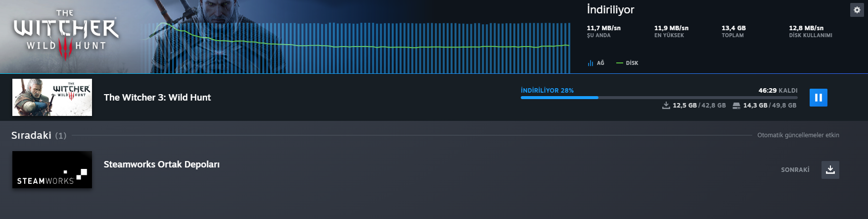Pause The Witcher 3 download
Image resolution: width=868 pixels, height=219 pixels.
point(818,98)
